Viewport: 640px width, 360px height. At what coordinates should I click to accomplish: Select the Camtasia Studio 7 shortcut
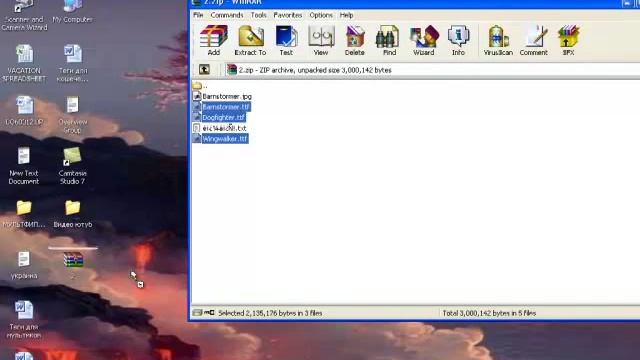pos(72,166)
